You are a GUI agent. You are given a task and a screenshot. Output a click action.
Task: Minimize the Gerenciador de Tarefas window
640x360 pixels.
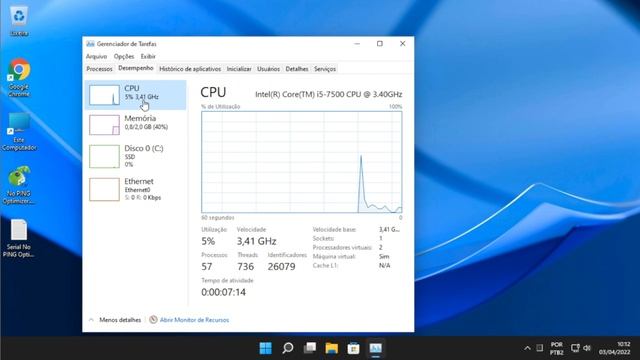[x=357, y=43]
